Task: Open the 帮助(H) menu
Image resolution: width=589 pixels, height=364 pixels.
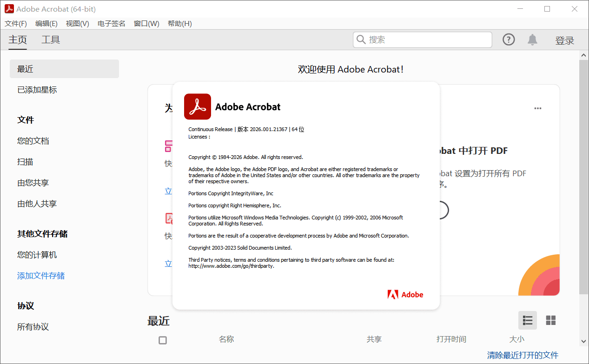Action: tap(180, 24)
